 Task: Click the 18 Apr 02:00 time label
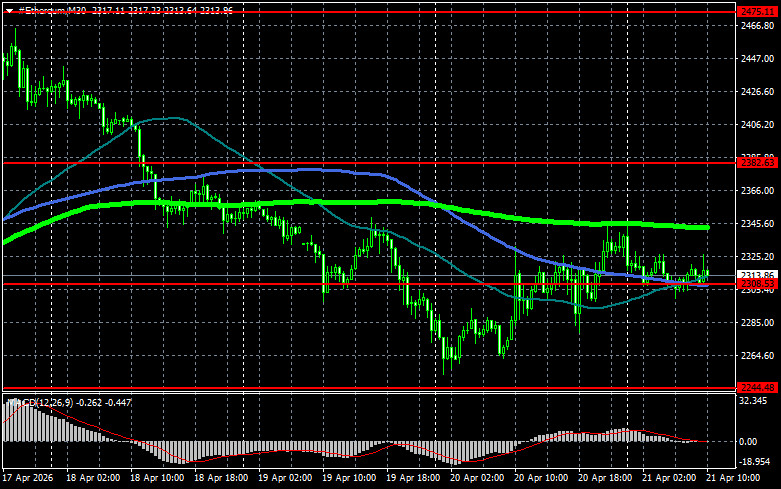[x=93, y=478]
